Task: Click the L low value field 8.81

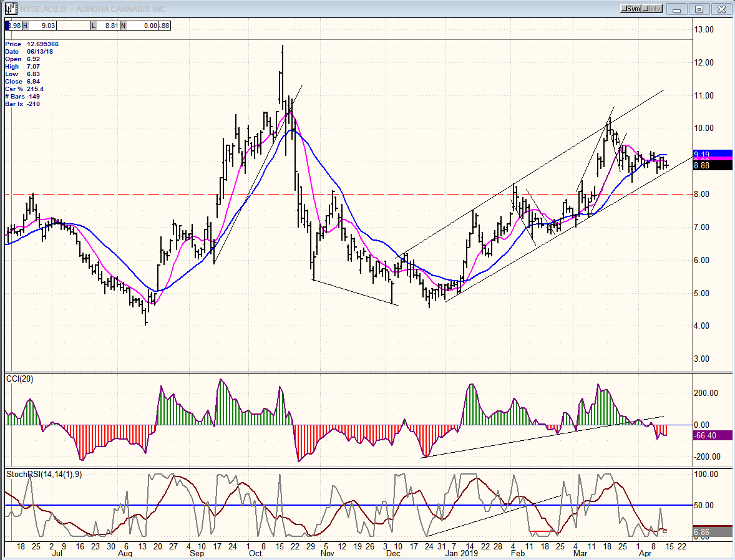Action: (x=105, y=26)
